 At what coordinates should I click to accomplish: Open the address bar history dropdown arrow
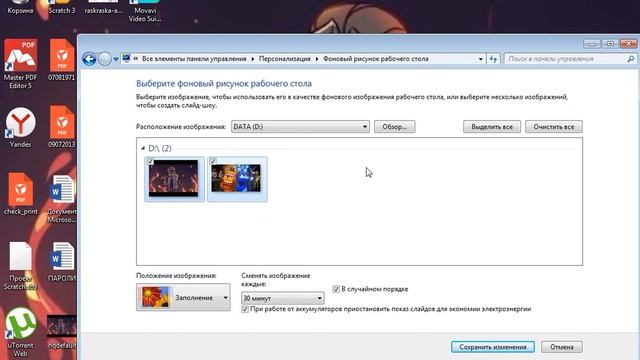click(x=480, y=59)
